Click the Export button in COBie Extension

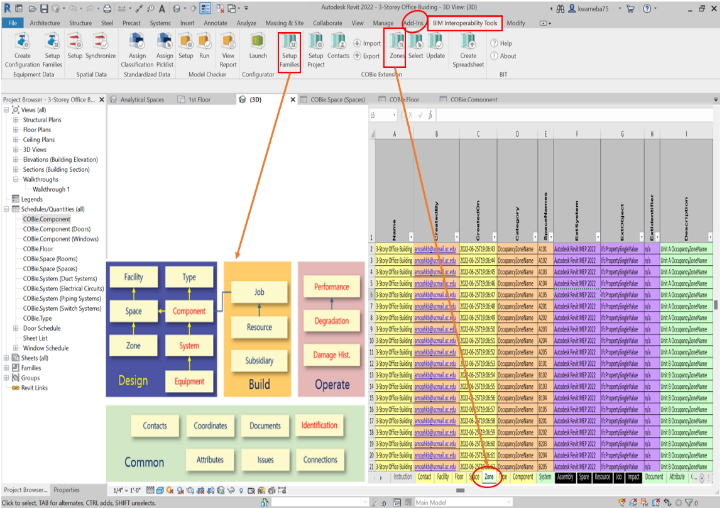(367, 56)
